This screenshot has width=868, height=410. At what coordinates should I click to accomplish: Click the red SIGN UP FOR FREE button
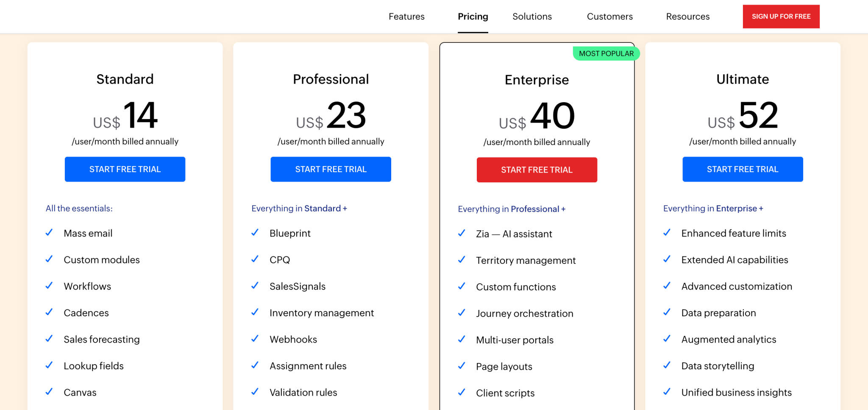coord(781,17)
